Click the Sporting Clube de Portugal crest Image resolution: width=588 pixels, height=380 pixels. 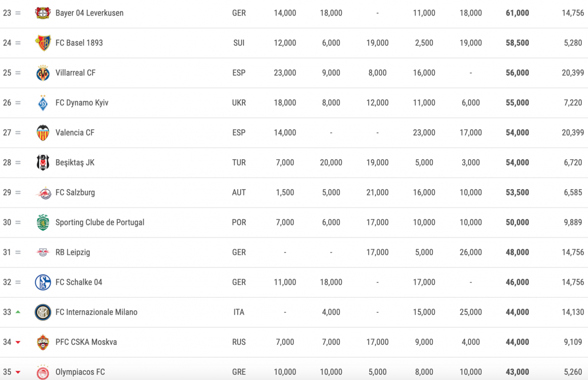[x=42, y=222]
